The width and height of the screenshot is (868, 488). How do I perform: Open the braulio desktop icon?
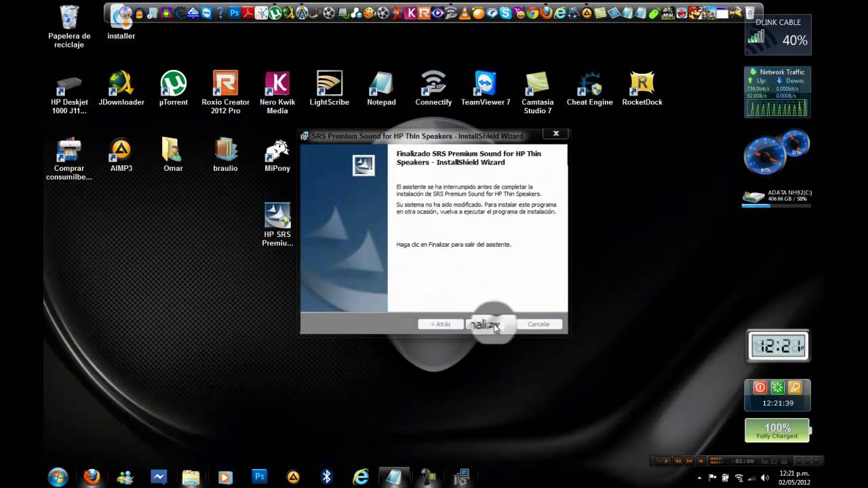point(225,155)
